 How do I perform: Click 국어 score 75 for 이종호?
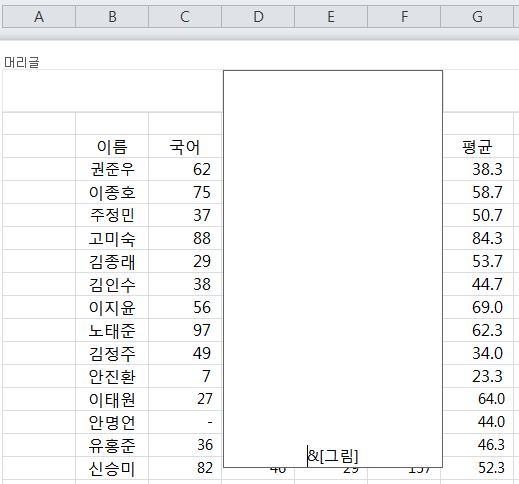pos(185,192)
